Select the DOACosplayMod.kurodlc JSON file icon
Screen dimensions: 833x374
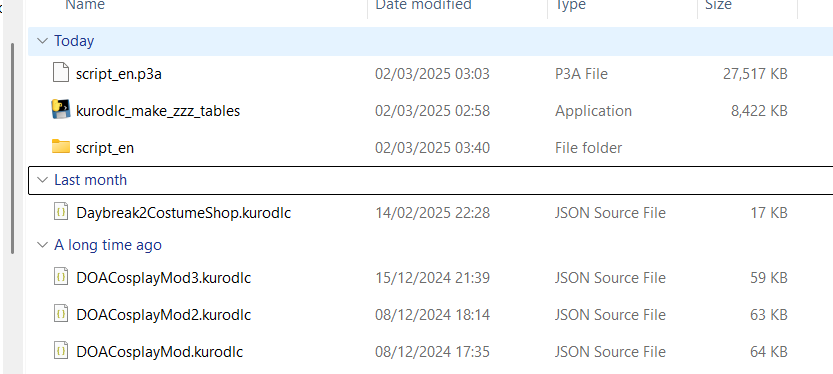(x=61, y=351)
